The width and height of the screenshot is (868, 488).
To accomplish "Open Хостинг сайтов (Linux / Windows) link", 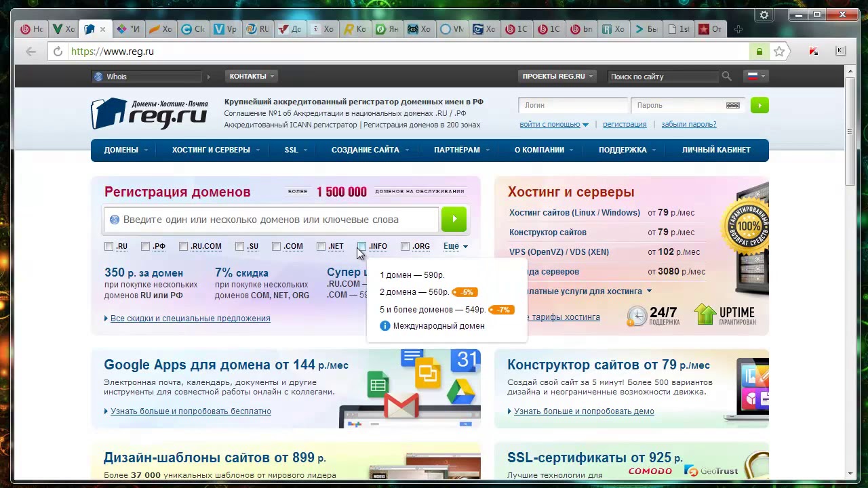I will [574, 213].
